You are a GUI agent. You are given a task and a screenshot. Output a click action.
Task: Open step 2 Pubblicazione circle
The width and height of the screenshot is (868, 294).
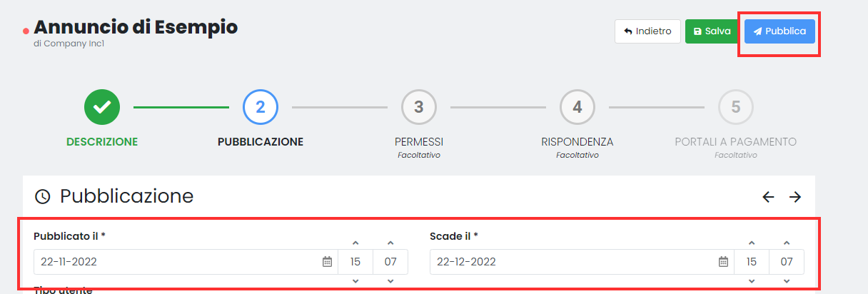[261, 107]
